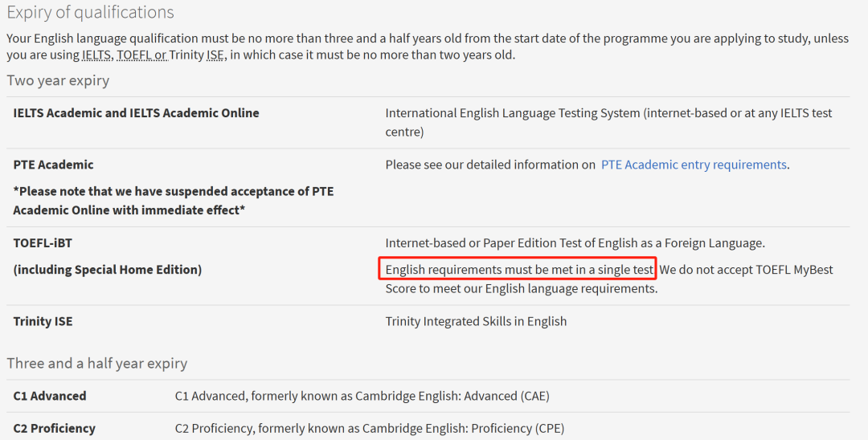
Task: Click the including Special Home Edition text
Action: click(x=107, y=270)
